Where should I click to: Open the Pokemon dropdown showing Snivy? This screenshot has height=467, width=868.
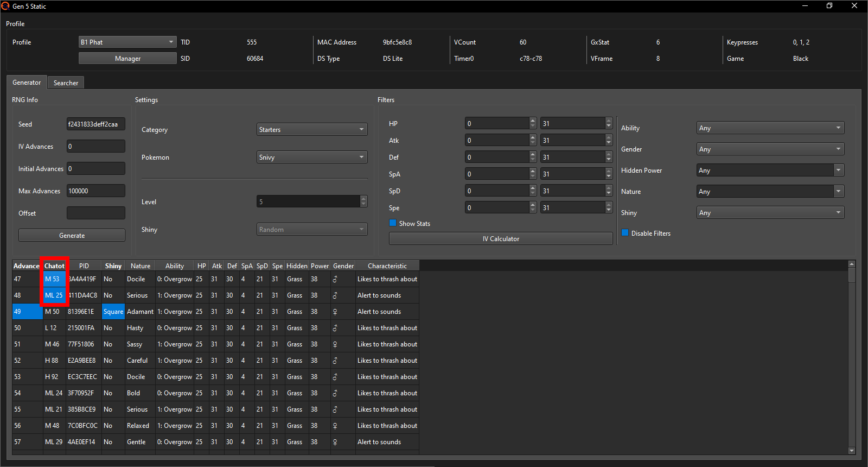pyautogui.click(x=311, y=157)
